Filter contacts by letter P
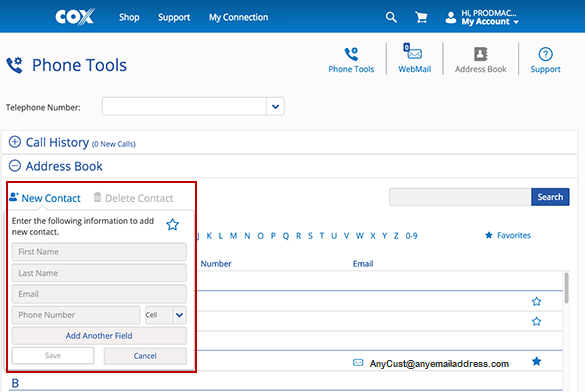Screen dimensions: 585x392 tap(273, 236)
